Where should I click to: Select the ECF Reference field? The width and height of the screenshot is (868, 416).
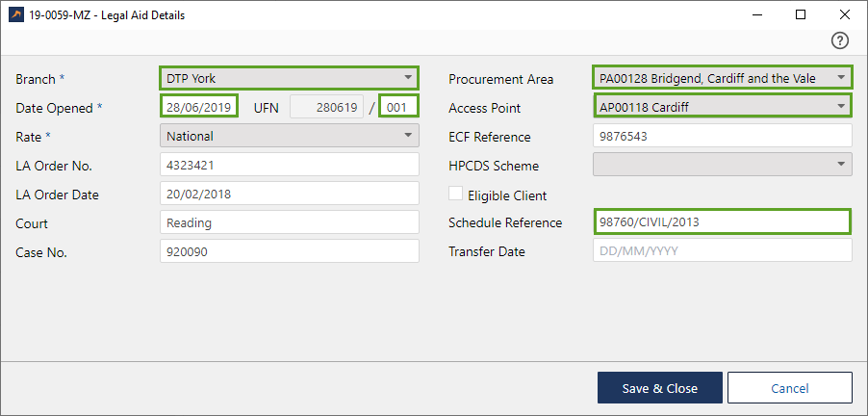pos(722,137)
